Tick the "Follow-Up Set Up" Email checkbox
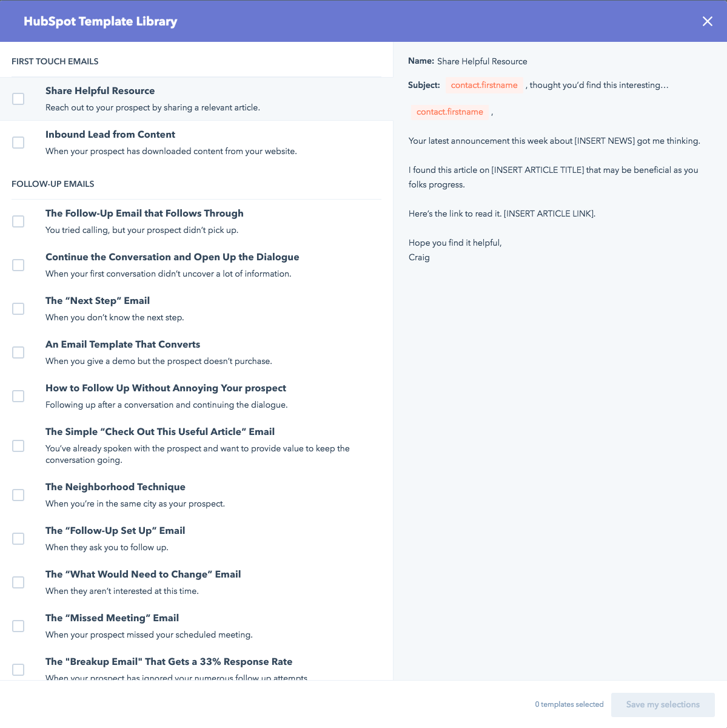727x728 pixels. [18, 538]
